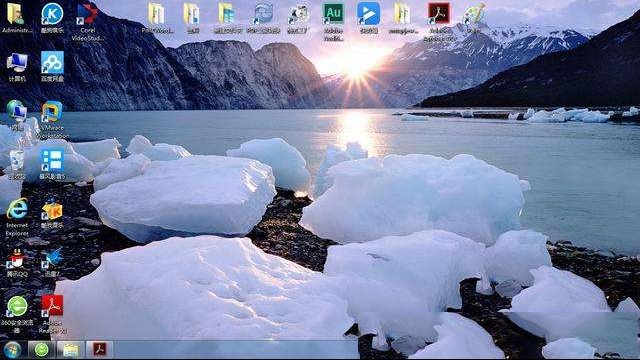Open the Adobe Acrobat taskbar button

[100, 350]
